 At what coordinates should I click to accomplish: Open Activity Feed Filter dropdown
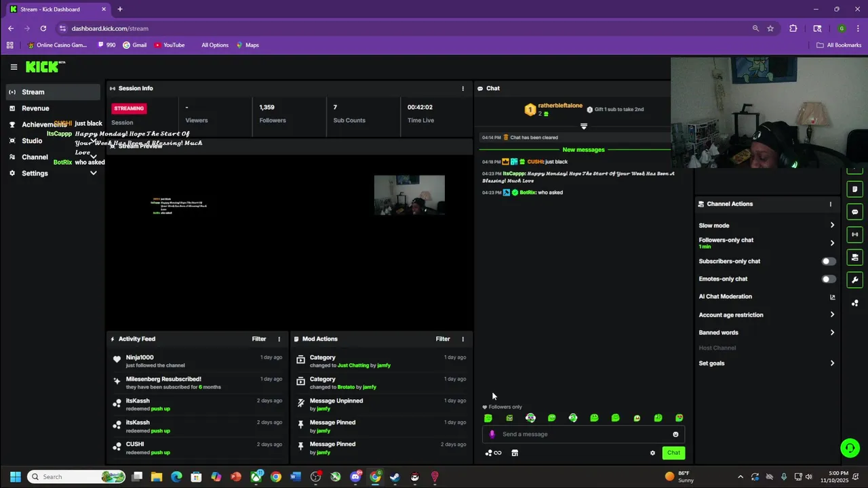coord(259,339)
